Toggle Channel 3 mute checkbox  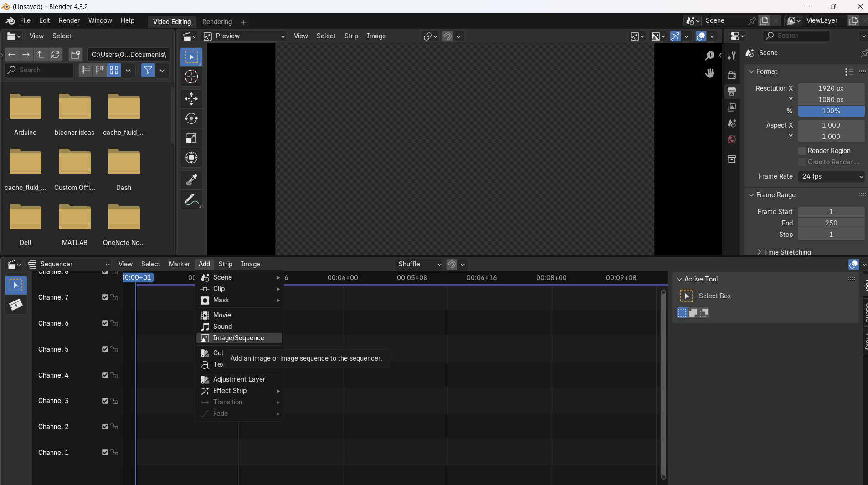(105, 401)
